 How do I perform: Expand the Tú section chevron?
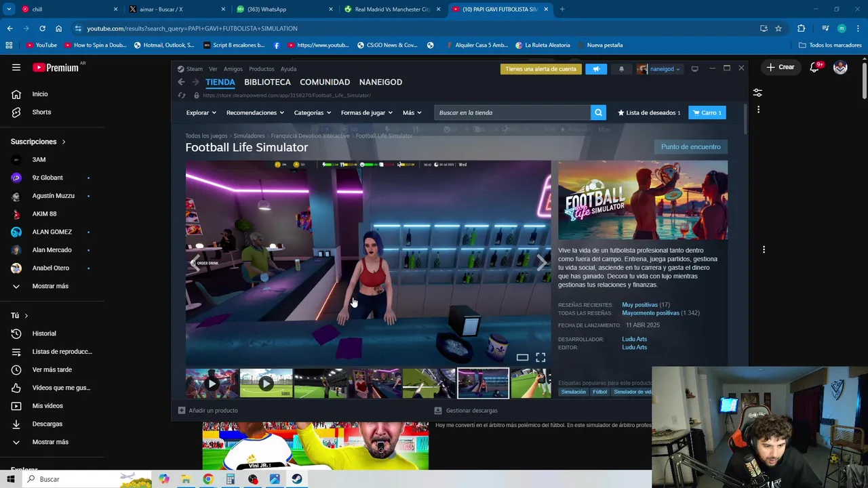26,315
